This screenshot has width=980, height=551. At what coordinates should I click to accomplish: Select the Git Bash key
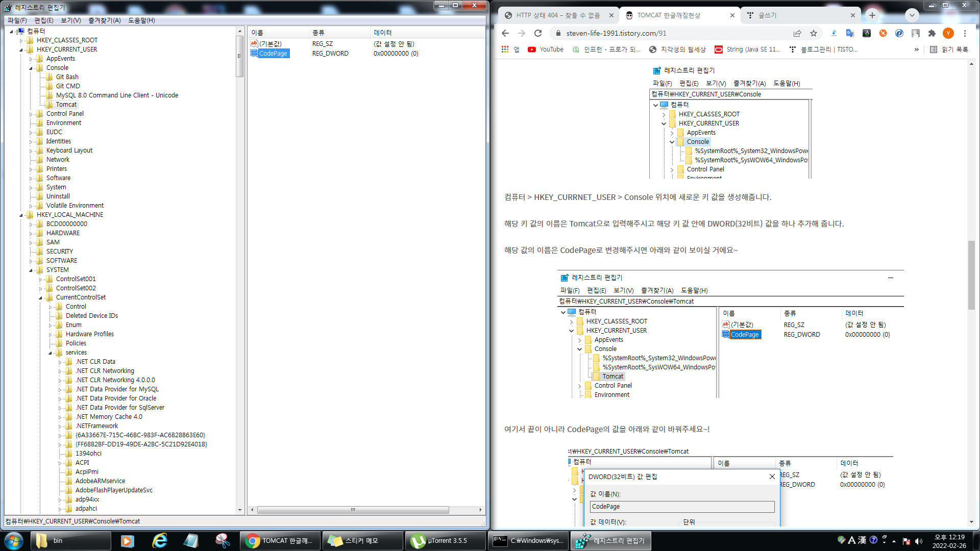point(67,77)
